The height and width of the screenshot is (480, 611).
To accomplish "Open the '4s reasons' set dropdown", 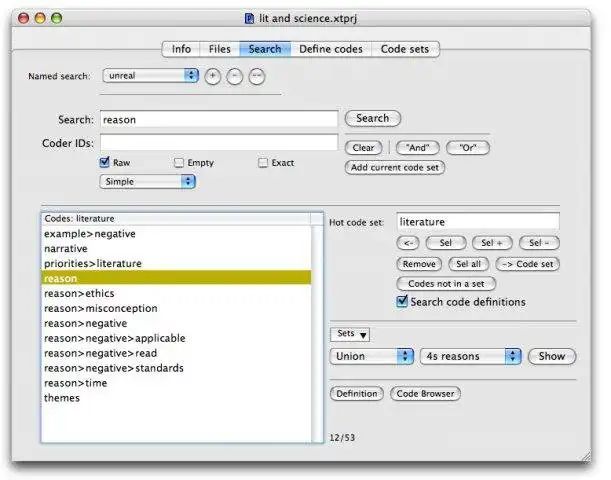I will tap(471, 356).
